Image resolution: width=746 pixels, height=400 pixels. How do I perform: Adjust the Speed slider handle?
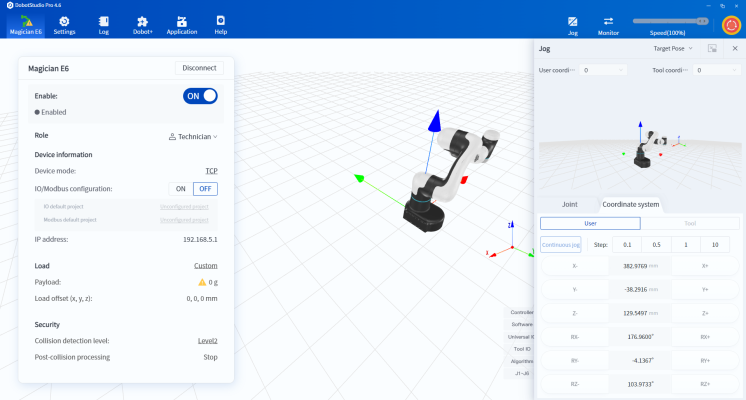tap(702, 21)
